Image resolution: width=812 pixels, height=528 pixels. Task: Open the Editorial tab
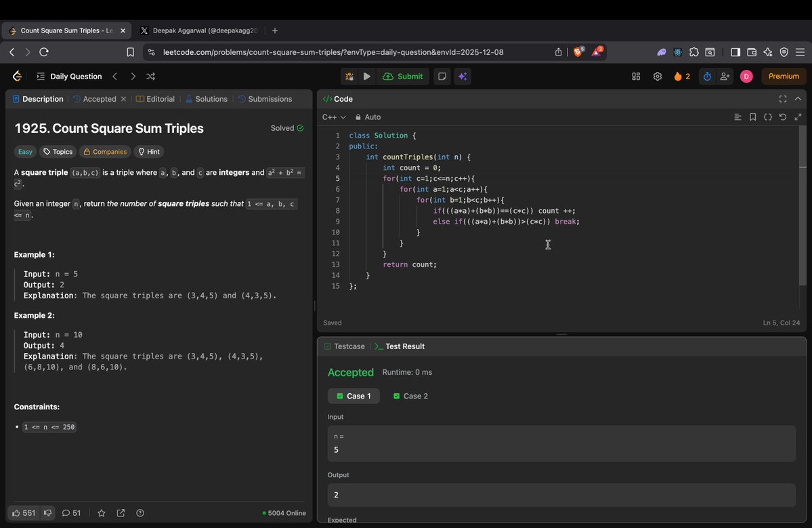155,99
